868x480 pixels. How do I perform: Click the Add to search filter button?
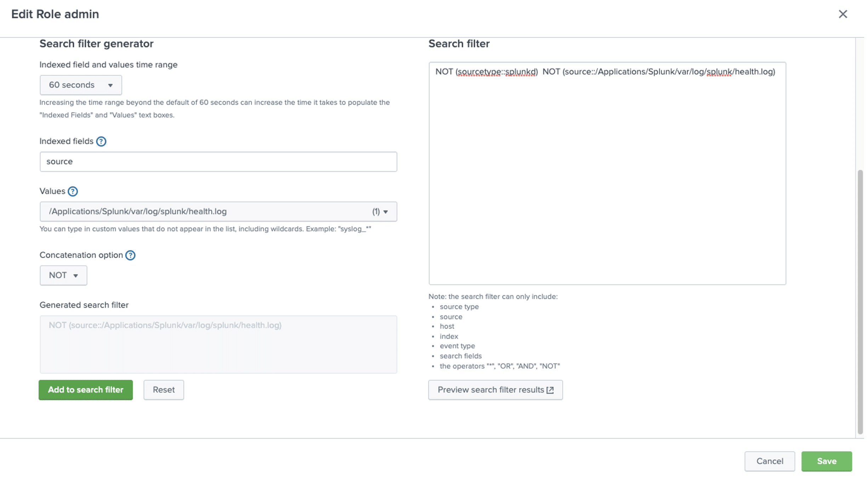86,390
